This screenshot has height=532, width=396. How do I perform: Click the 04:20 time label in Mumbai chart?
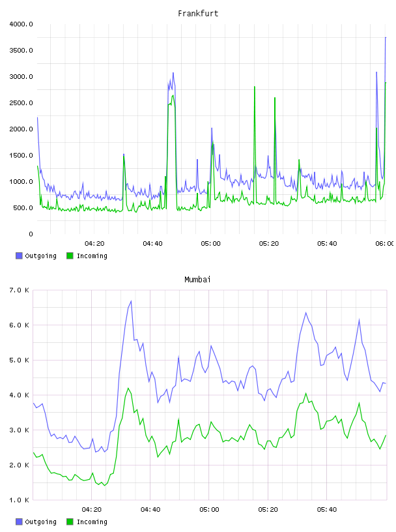(92, 510)
